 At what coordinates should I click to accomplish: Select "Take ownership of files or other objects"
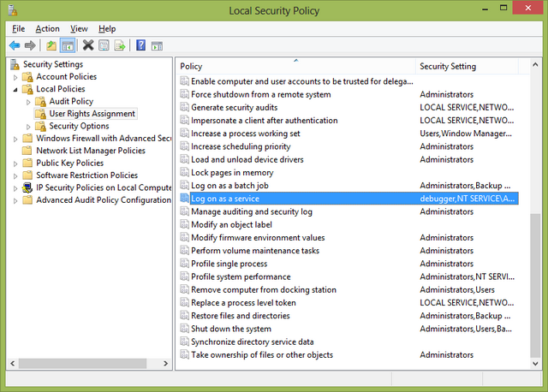(x=262, y=355)
